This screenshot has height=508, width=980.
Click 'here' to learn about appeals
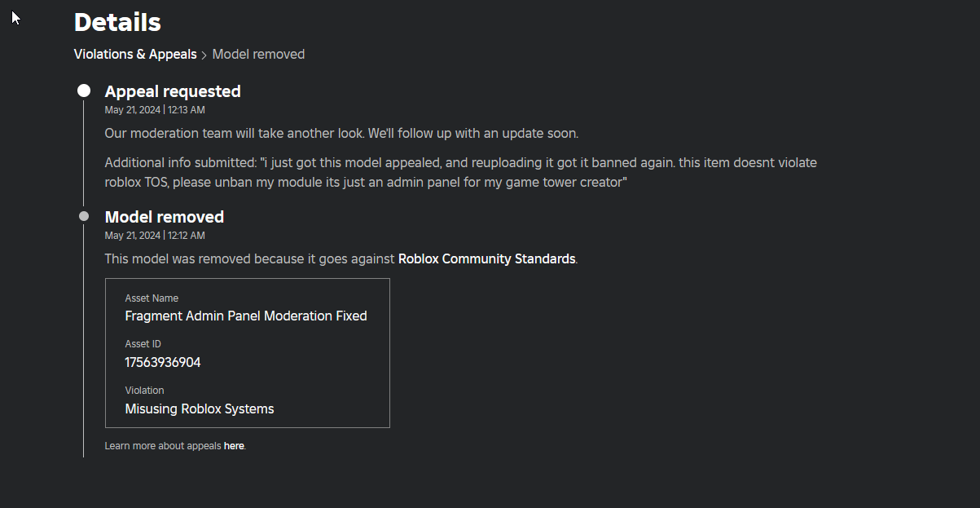click(x=234, y=445)
